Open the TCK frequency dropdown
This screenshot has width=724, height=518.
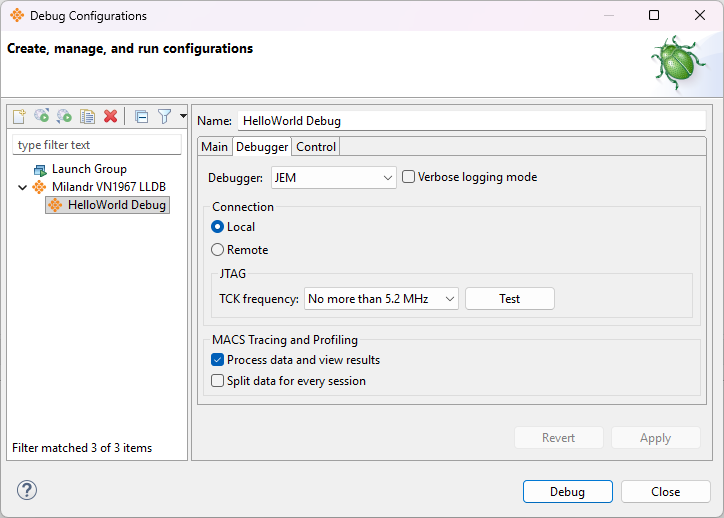coord(381,299)
